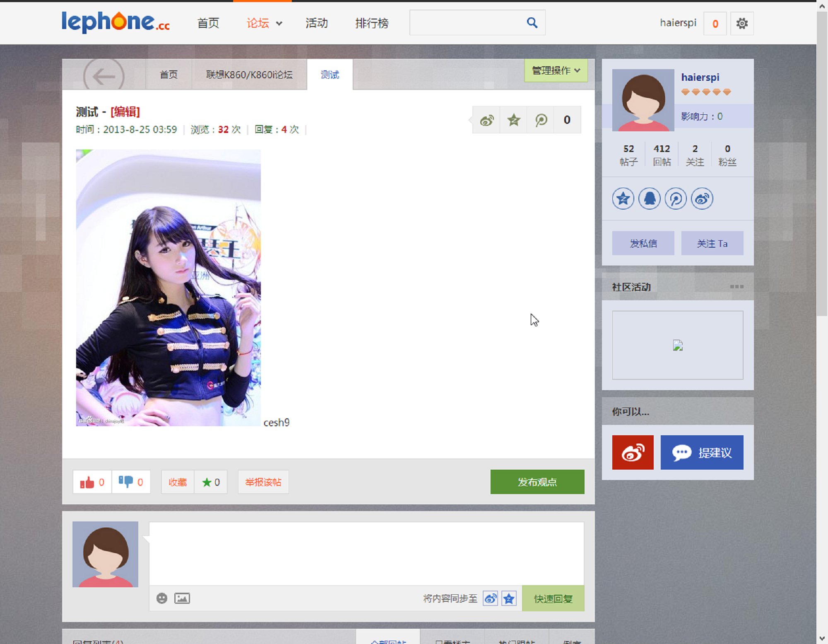Go to 联想K860/K860i论坛 breadcrumb tab
Image resolution: width=828 pixels, height=644 pixels.
coord(248,75)
